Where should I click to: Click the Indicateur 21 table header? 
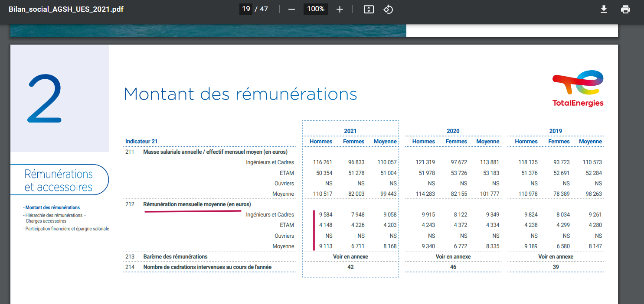click(x=141, y=141)
